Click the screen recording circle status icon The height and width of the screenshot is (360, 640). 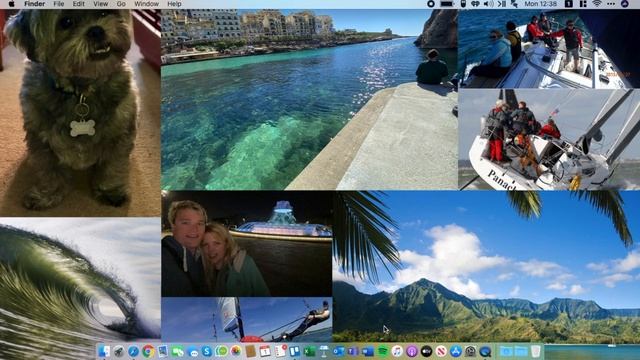431,4
